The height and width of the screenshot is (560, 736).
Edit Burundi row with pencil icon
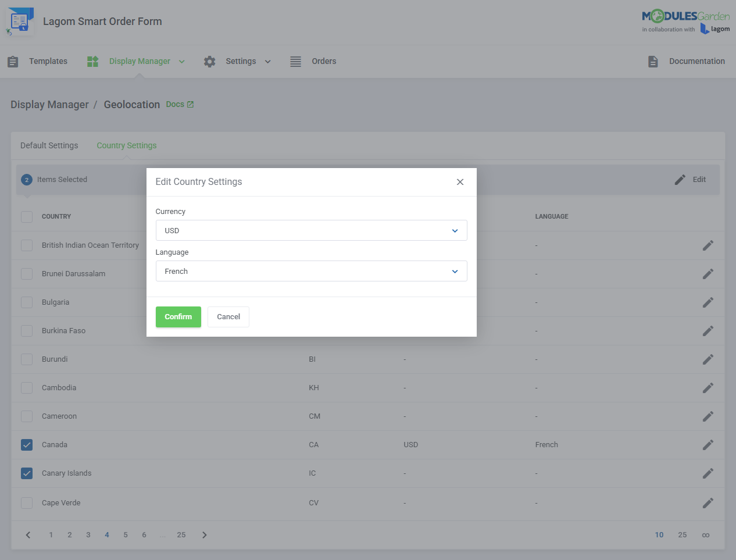pyautogui.click(x=708, y=359)
